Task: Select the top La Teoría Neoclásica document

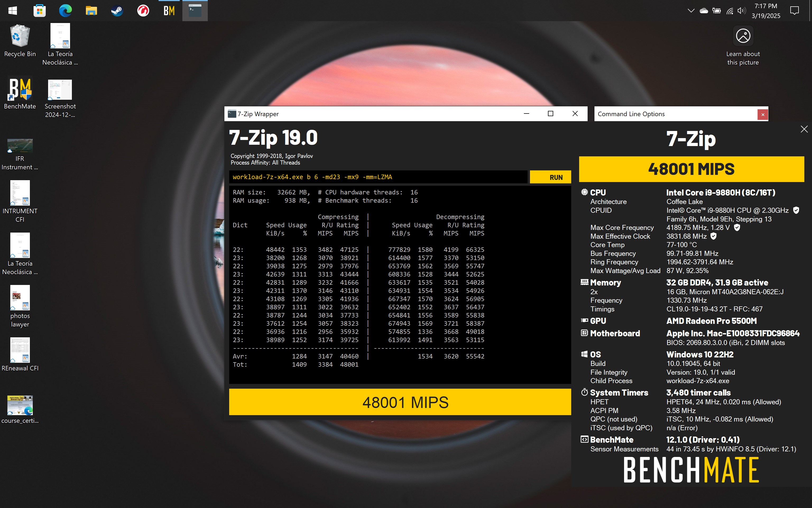Action: [x=60, y=44]
